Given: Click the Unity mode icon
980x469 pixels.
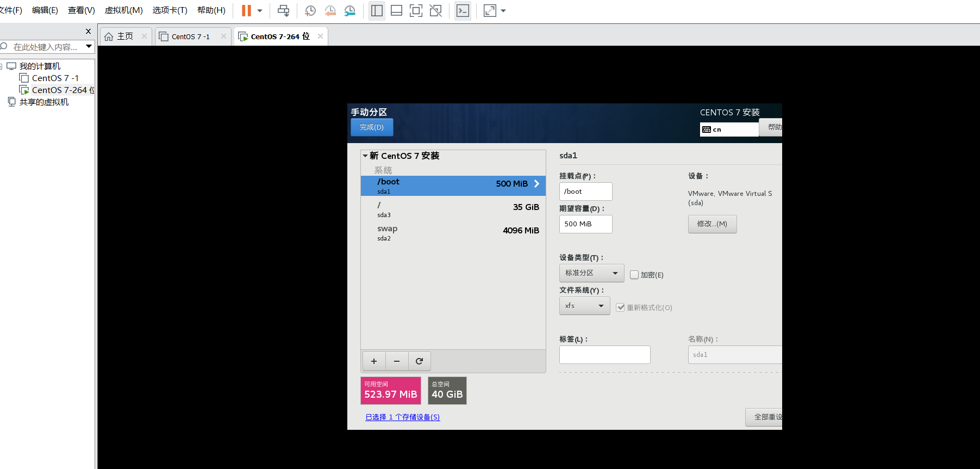Looking at the screenshot, I should 436,11.
